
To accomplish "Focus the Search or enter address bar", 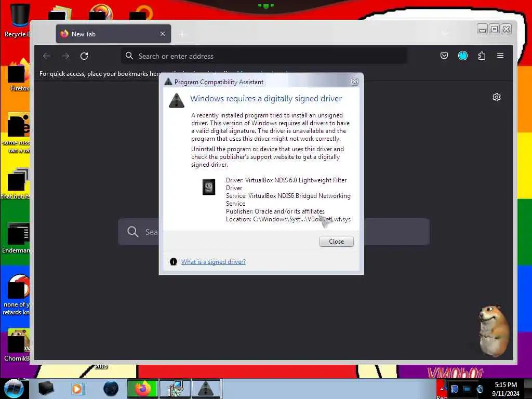I will (264, 56).
